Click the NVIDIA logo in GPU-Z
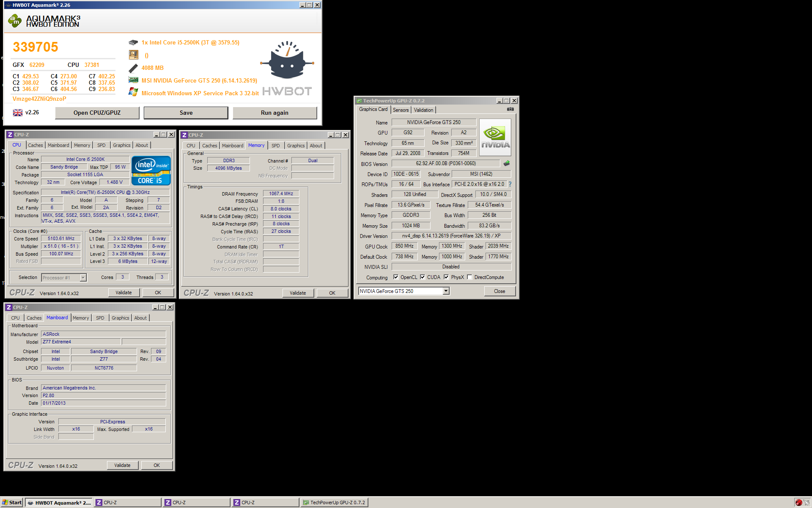 click(x=495, y=138)
